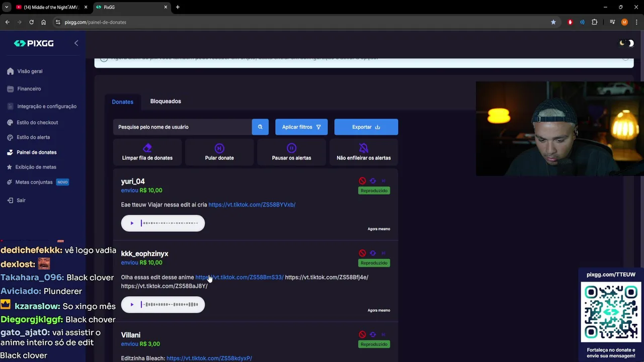Click the house icon next to Visão geral
The height and width of the screenshot is (362, 644).
pyautogui.click(x=10, y=71)
